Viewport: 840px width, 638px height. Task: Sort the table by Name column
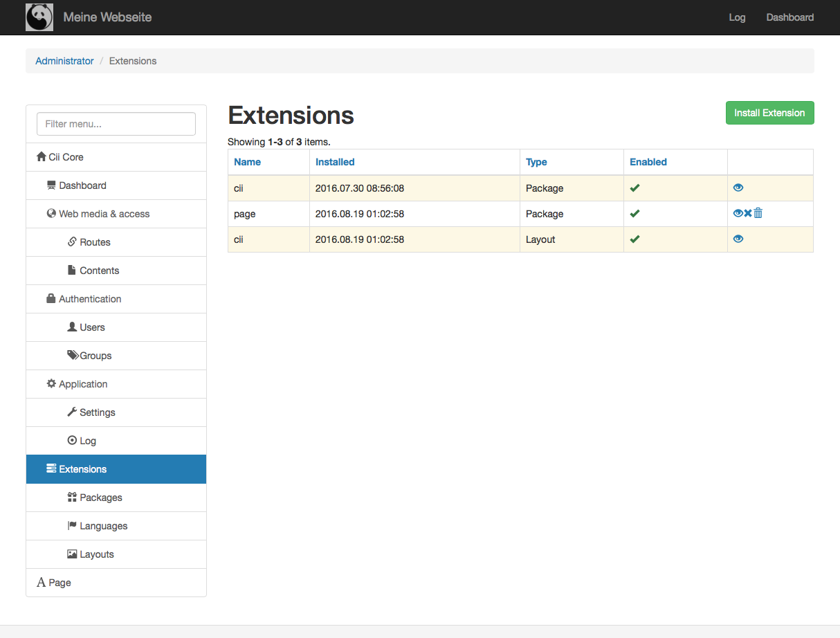click(247, 162)
